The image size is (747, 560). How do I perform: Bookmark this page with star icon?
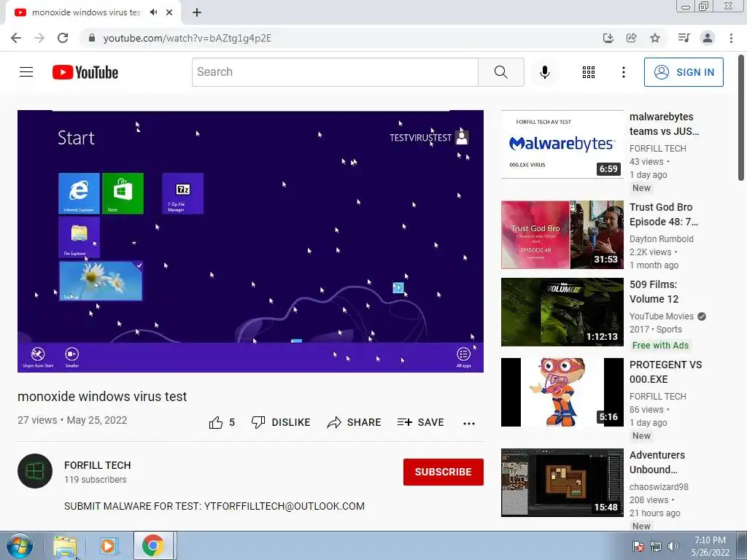coord(655,38)
